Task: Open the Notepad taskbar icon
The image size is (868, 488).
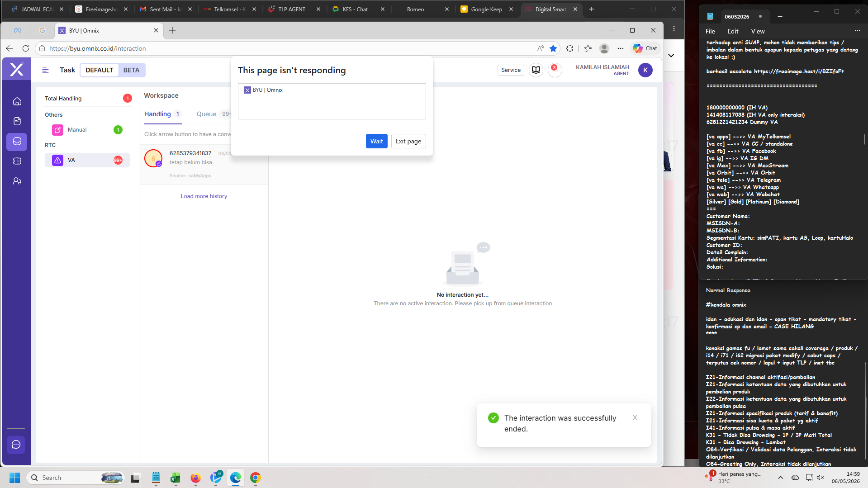Action: point(156,478)
